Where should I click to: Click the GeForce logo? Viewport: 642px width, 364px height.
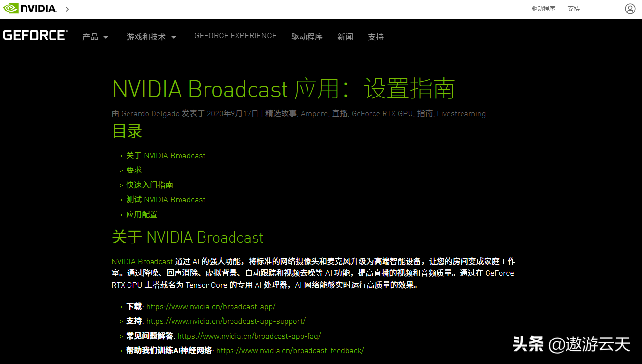(35, 36)
